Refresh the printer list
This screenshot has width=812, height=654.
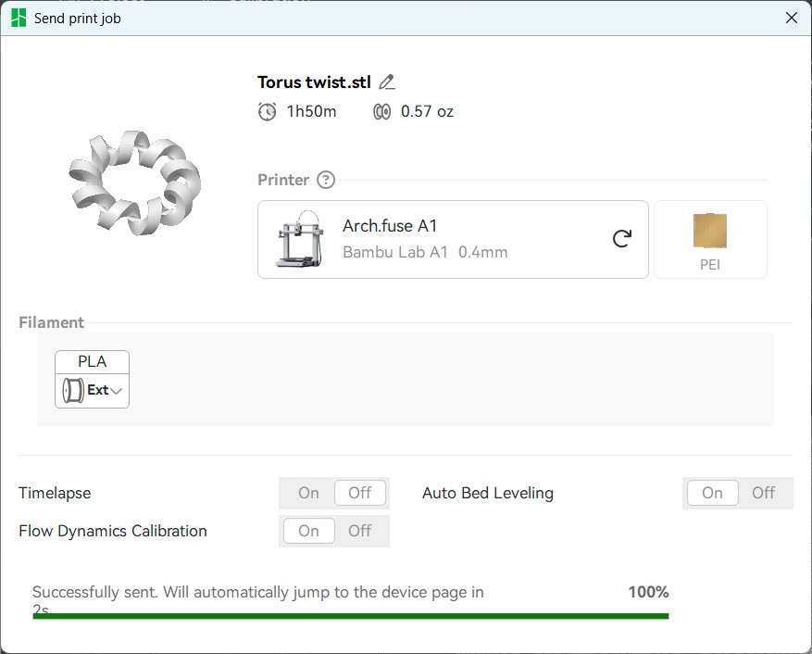point(621,238)
